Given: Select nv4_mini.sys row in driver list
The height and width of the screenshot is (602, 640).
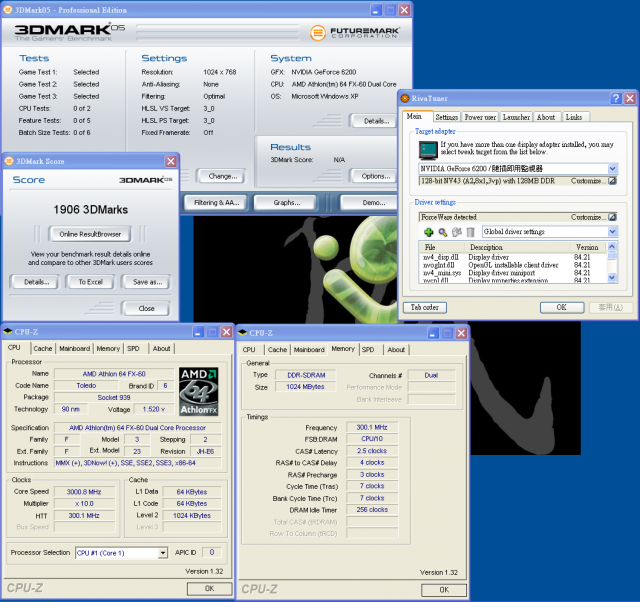Looking at the screenshot, I should [x=513, y=273].
